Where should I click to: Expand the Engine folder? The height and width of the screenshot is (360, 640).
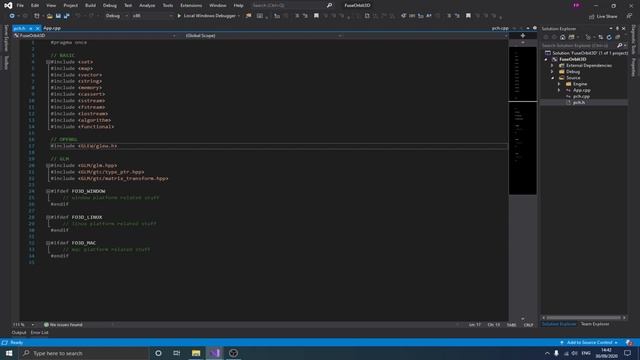[559, 84]
